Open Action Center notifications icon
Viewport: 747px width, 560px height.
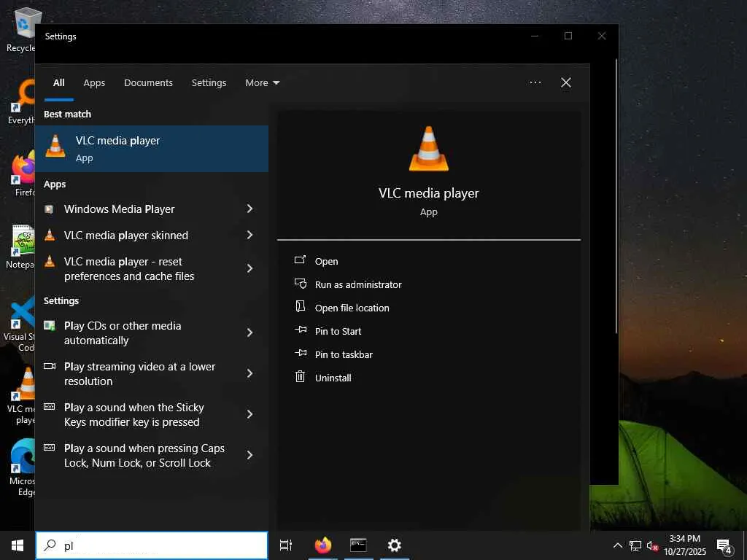(724, 546)
